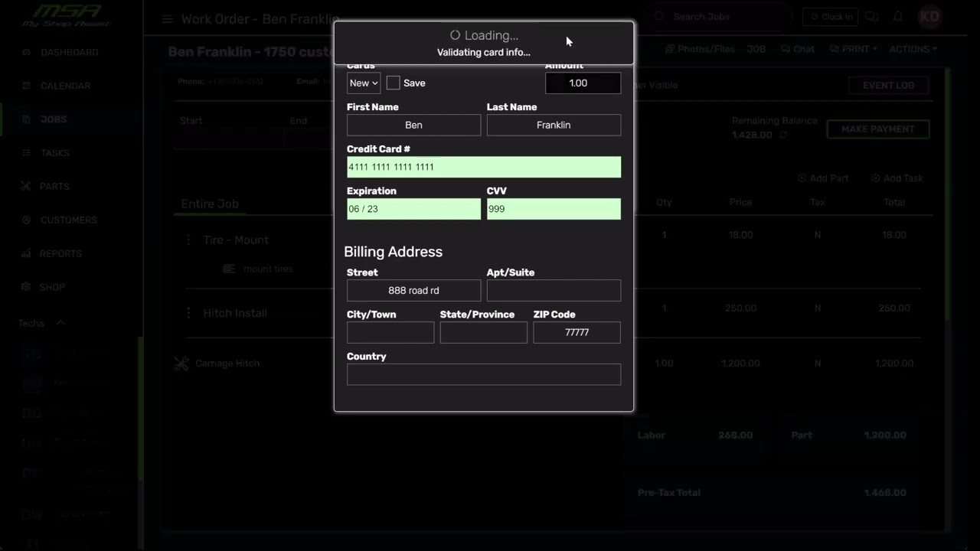This screenshot has width=980, height=551.
Task: Click the Hitch Install price 250.00
Action: (x=740, y=308)
